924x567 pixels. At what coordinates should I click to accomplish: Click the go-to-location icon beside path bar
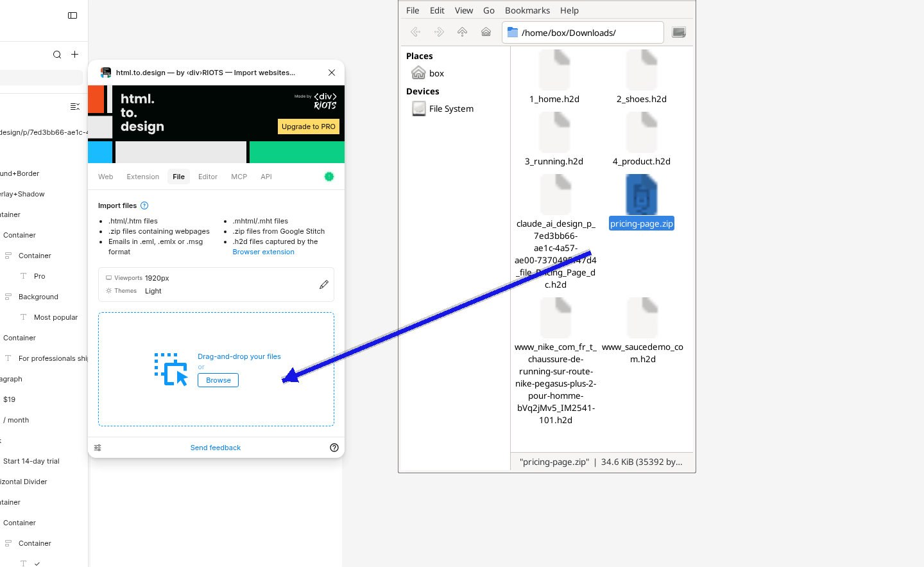pos(679,32)
